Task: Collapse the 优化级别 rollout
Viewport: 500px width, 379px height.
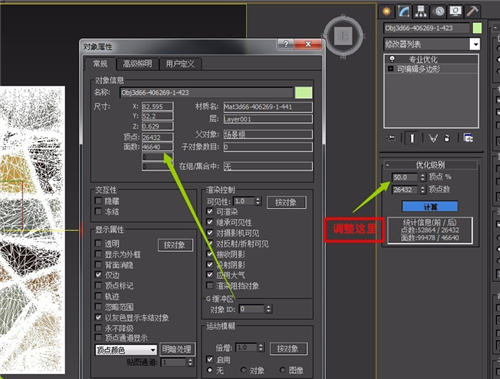Action: tap(387, 165)
